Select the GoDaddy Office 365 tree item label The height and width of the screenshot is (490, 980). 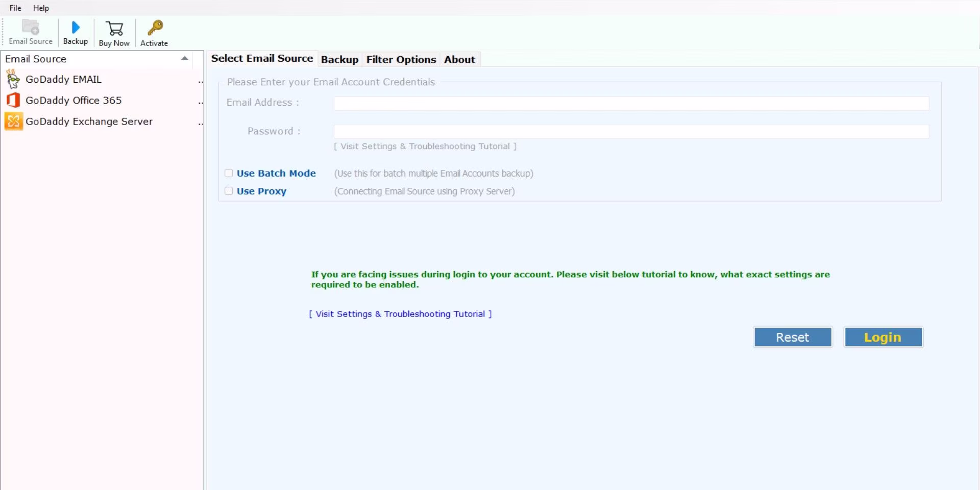(73, 101)
